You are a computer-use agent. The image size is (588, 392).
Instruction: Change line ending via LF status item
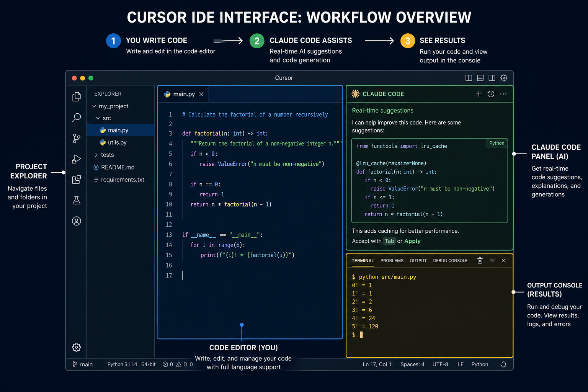[x=461, y=364]
